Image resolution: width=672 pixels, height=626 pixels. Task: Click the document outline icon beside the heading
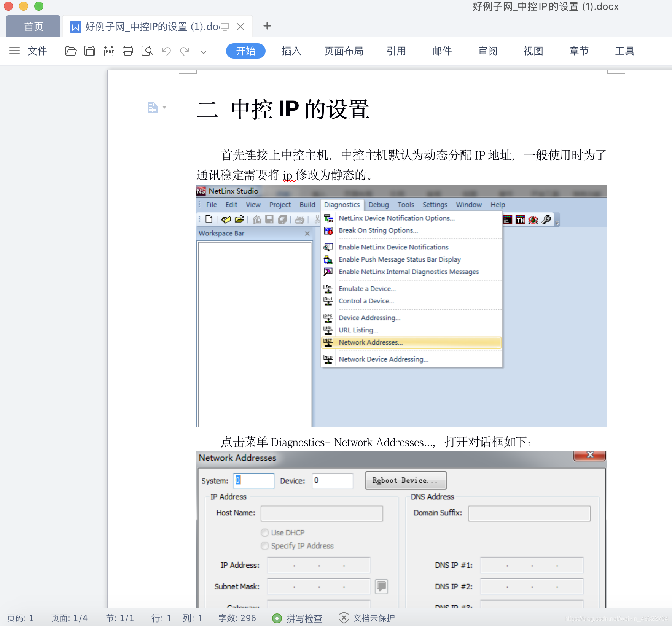click(x=152, y=108)
